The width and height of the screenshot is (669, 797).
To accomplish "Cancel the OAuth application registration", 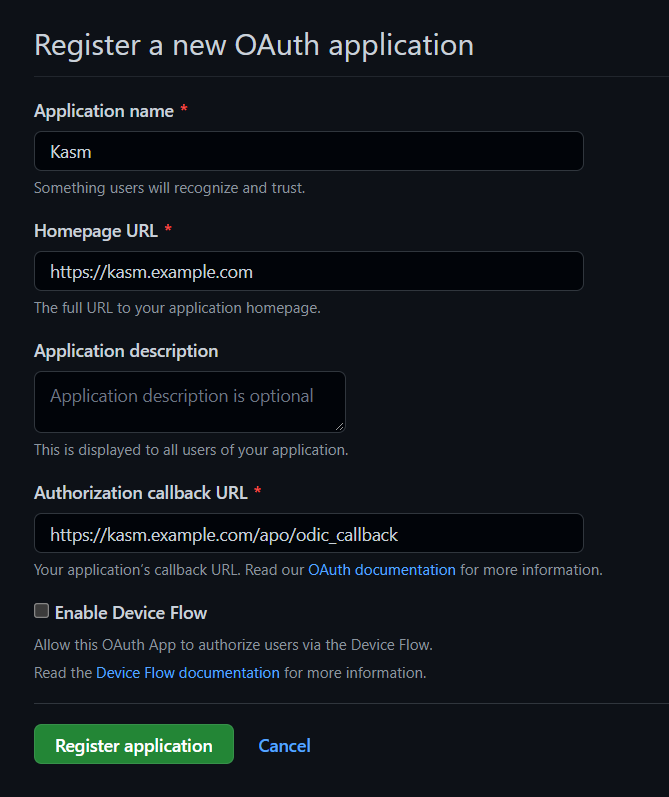I will 284,745.
